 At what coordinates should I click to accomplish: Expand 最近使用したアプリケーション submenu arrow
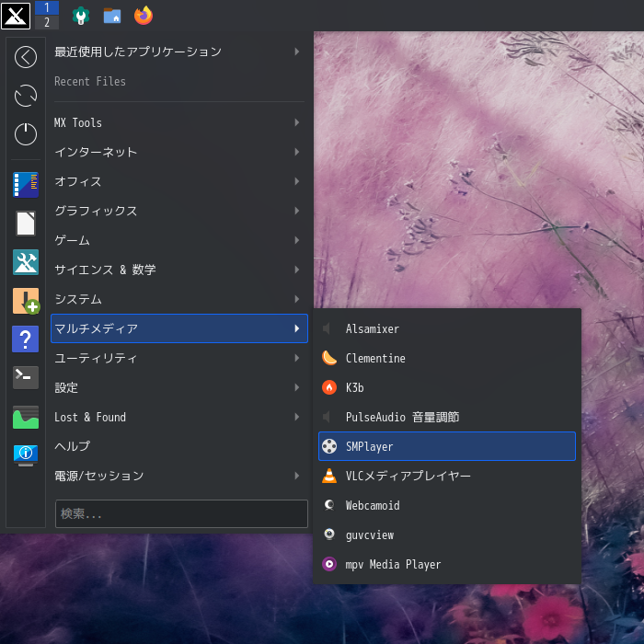point(297,52)
